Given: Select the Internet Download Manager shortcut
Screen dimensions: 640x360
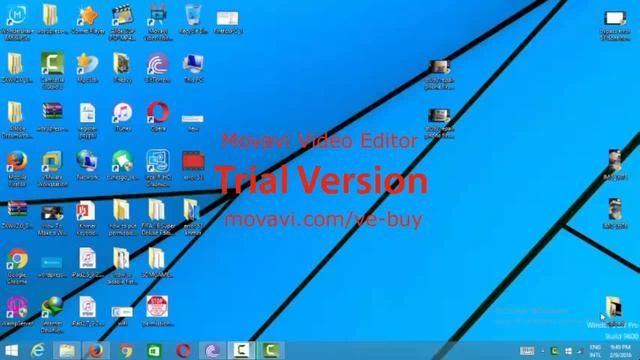Looking at the screenshot, I should pos(52,314).
